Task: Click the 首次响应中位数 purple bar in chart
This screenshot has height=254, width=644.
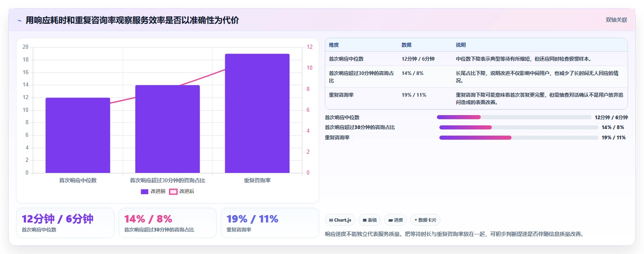Action: pos(78,135)
